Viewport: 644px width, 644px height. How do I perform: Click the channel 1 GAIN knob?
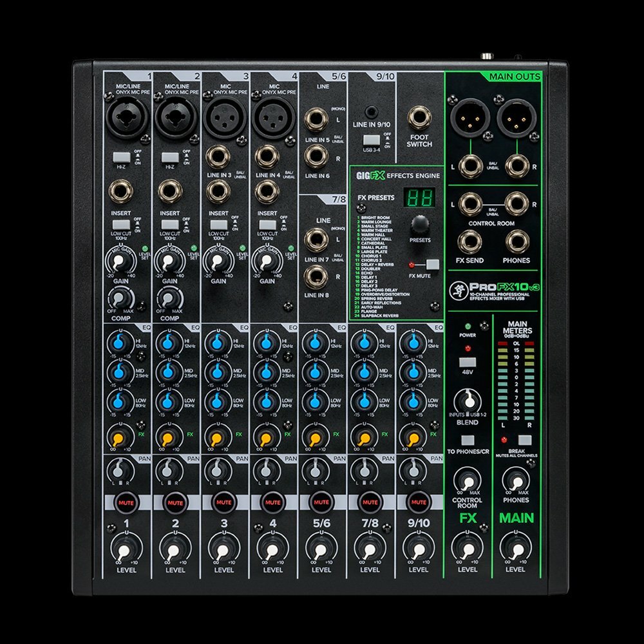click(119, 261)
